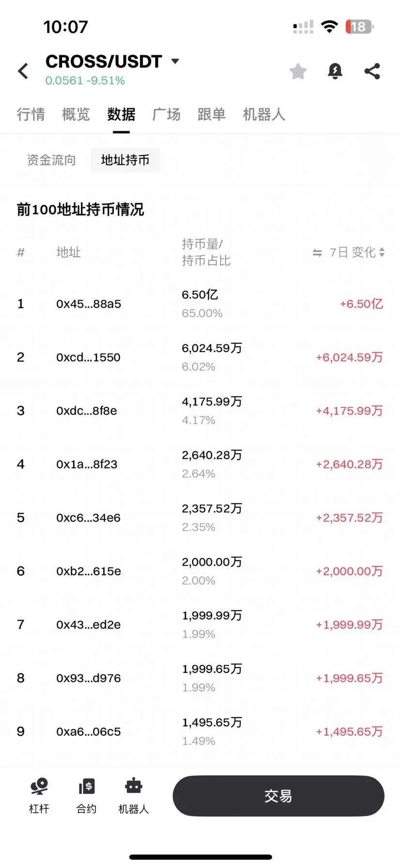The height and width of the screenshot is (868, 401).
Task: Open the 杠杆 margin icon
Action: tap(39, 787)
